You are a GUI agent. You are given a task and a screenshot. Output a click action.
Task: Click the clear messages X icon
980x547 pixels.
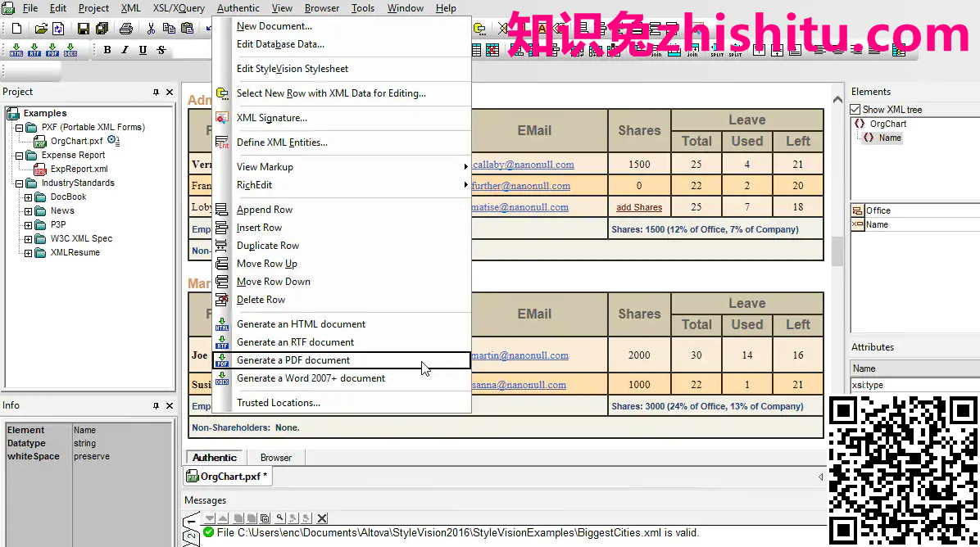coord(322,518)
